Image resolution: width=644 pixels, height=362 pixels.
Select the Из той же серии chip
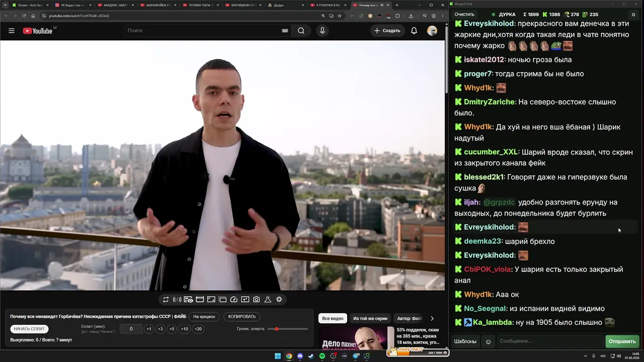coord(370,318)
